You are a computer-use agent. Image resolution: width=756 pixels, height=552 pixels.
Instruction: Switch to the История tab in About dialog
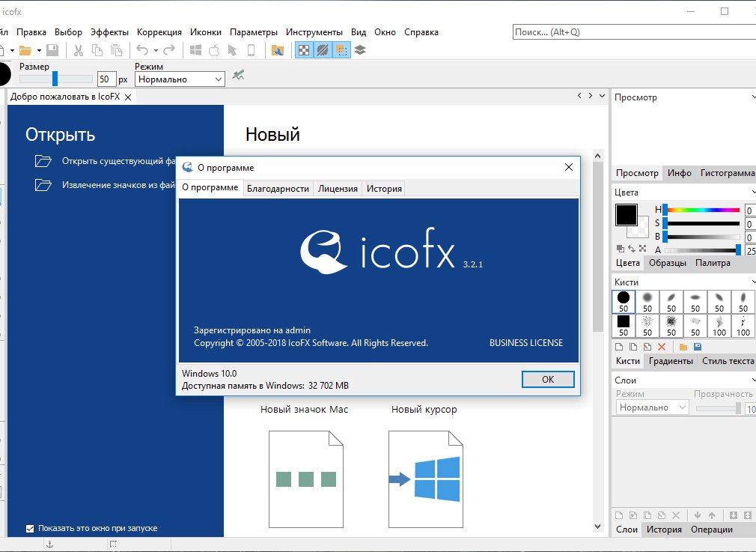(x=384, y=189)
